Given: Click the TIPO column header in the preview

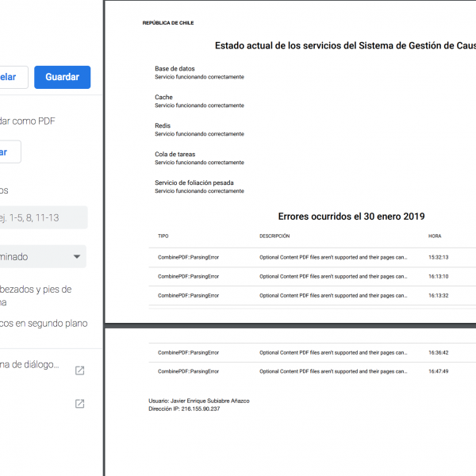Looking at the screenshot, I should coord(163,236).
